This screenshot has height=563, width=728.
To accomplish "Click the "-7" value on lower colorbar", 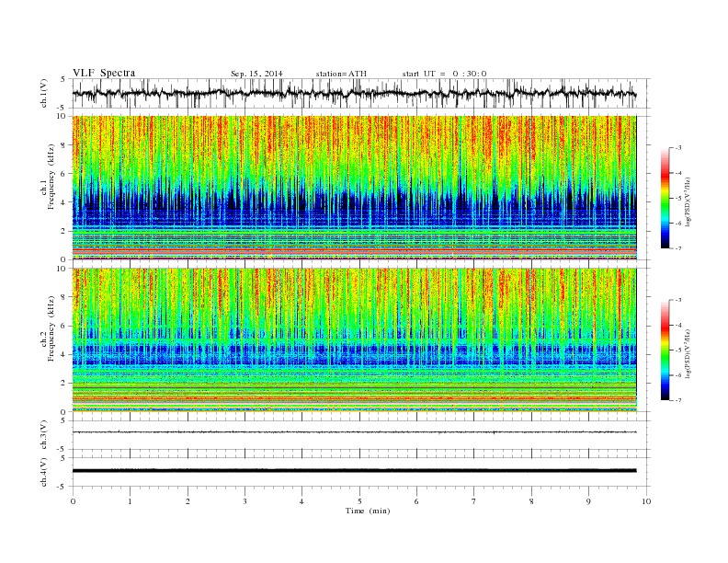I will click(677, 400).
